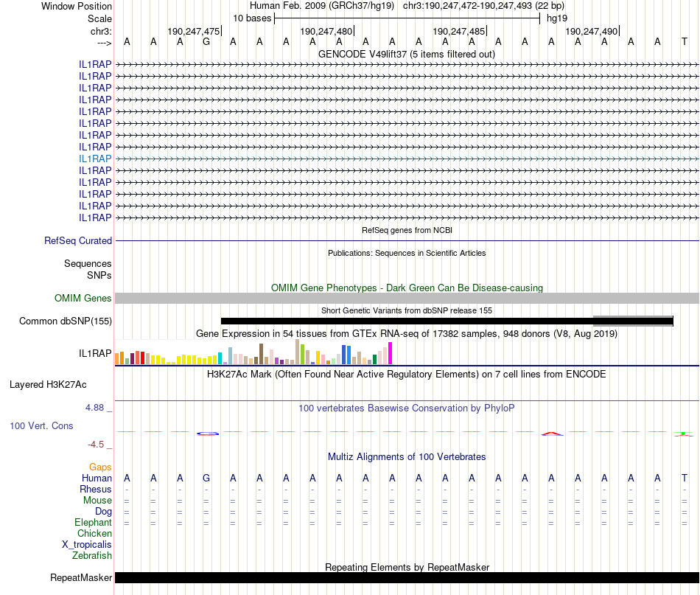
Task: Click the Common dbSNP(155) track label
Action: (x=66, y=321)
